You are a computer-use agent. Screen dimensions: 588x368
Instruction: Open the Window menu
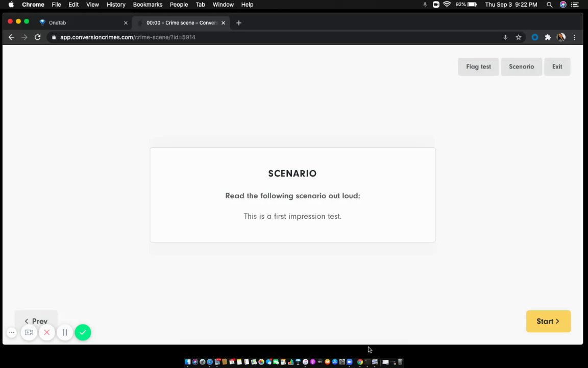tap(223, 5)
